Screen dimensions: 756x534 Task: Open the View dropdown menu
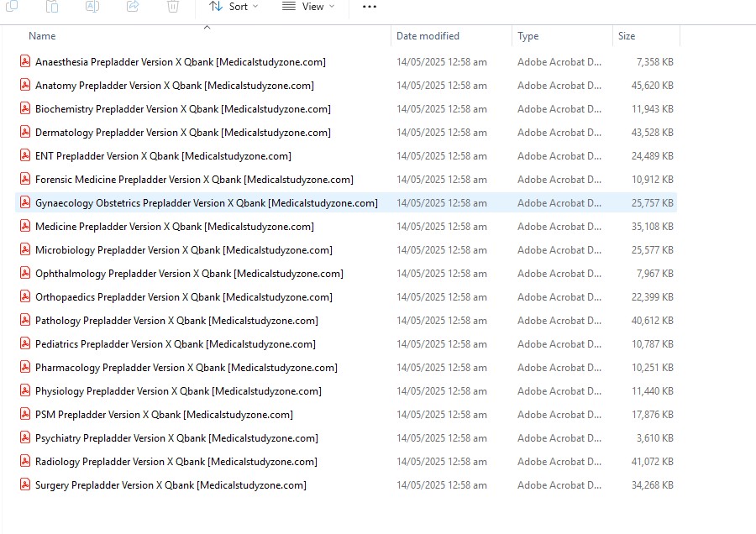308,6
